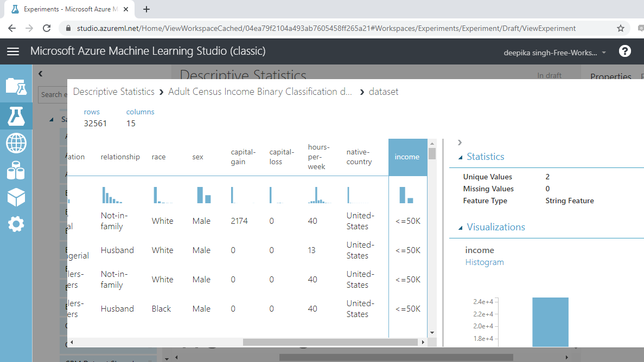Open the Help question mark icon
644x362 pixels.
[624, 51]
